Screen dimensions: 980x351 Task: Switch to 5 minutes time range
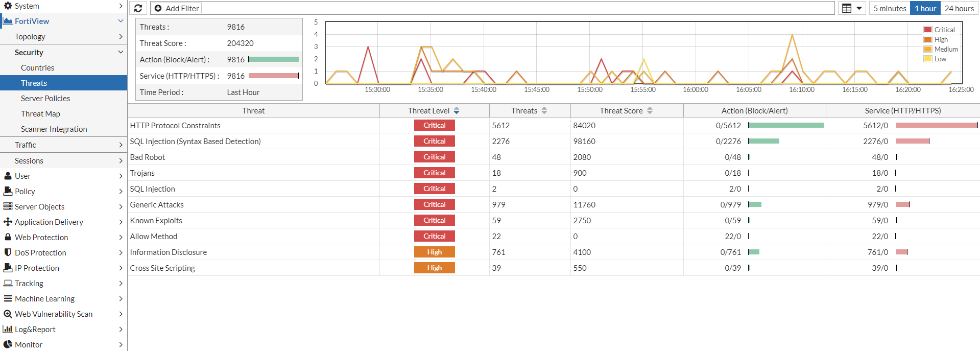890,8
